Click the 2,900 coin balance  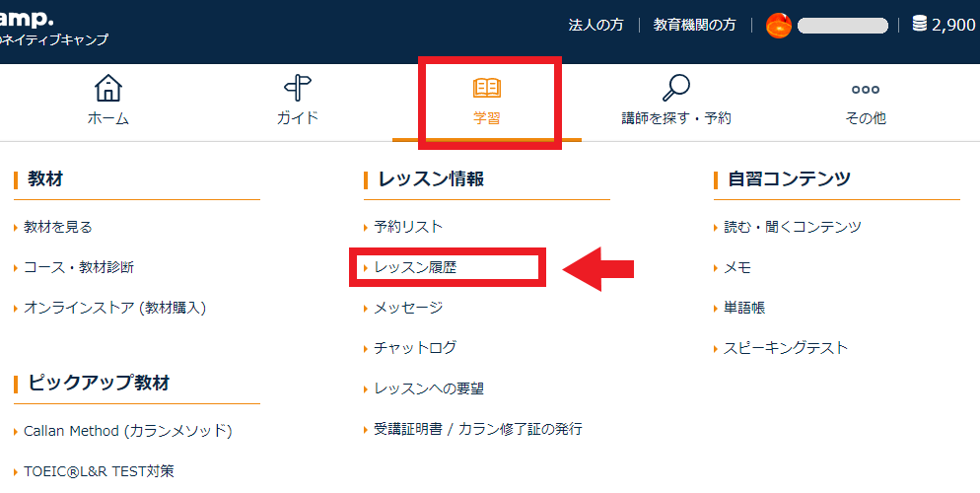point(953,25)
